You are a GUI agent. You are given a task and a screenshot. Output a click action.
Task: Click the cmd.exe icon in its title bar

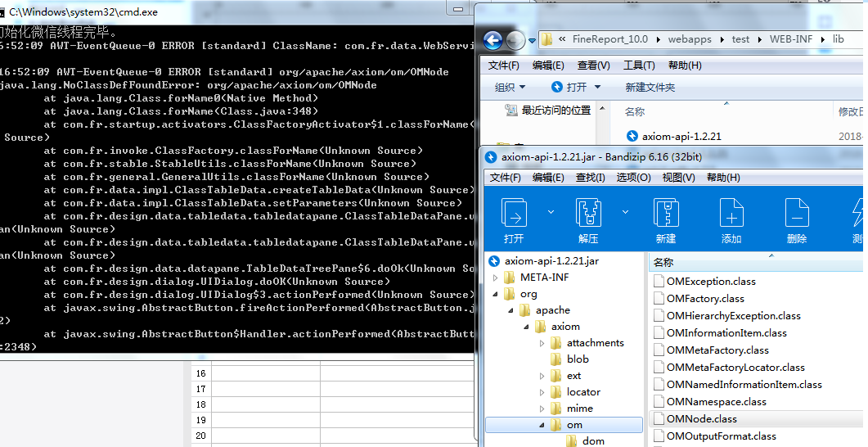[2, 11]
